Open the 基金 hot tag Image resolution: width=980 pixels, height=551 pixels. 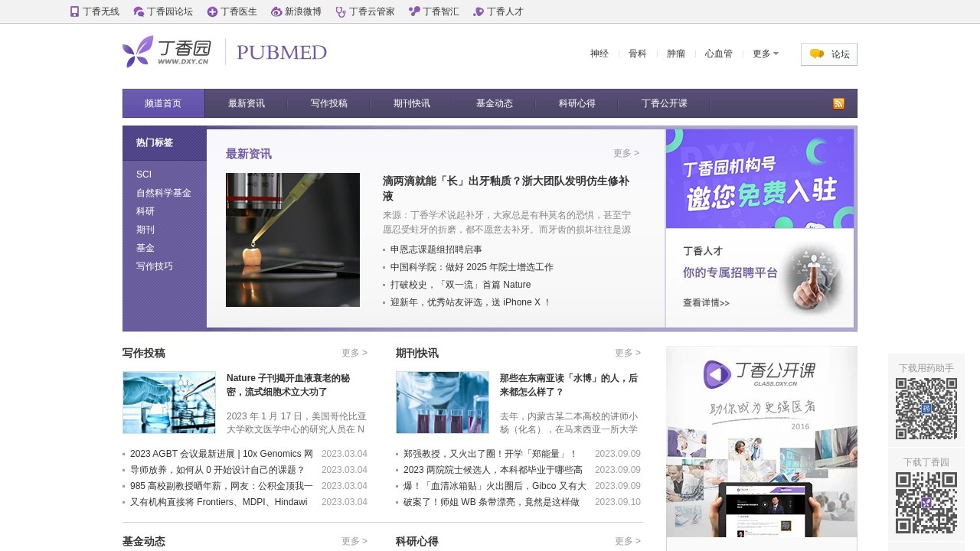tap(145, 248)
